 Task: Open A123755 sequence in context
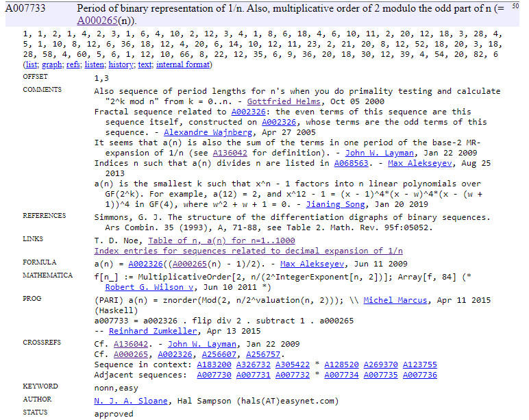419,365
